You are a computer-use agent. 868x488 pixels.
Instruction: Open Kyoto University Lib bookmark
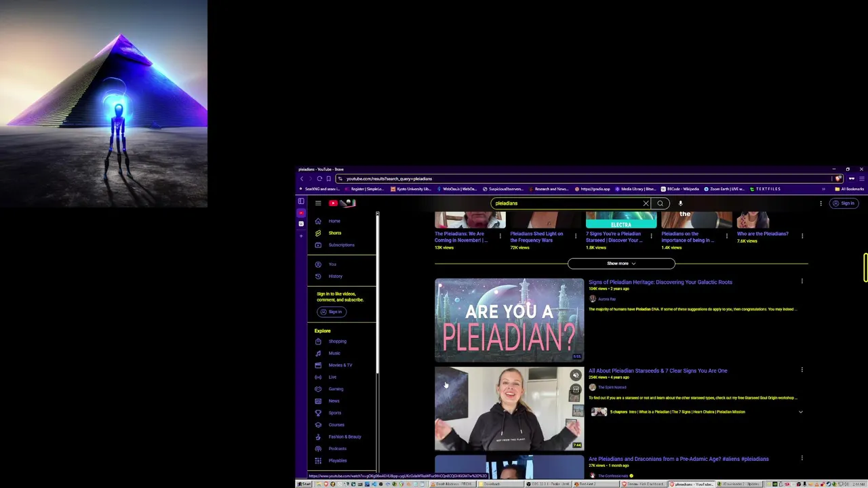410,189
